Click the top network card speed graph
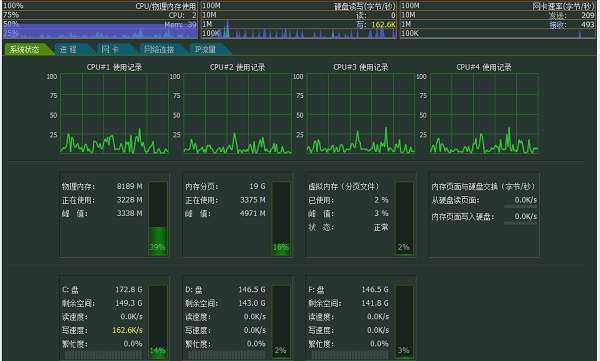The width and height of the screenshot is (600, 361). click(498, 20)
